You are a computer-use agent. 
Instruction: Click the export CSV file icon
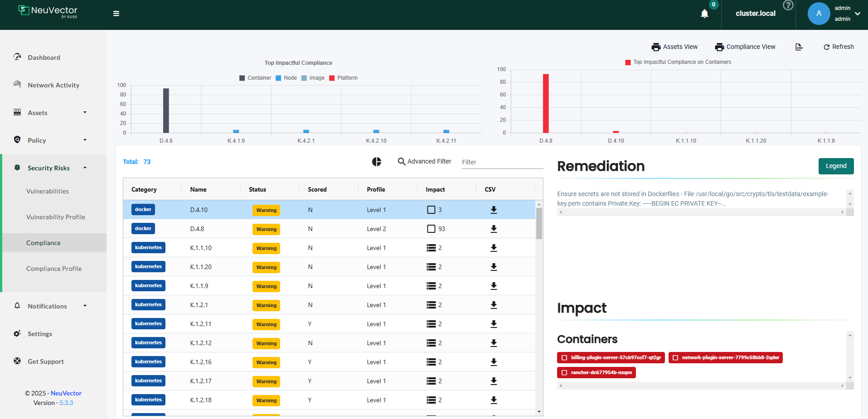[x=799, y=47]
